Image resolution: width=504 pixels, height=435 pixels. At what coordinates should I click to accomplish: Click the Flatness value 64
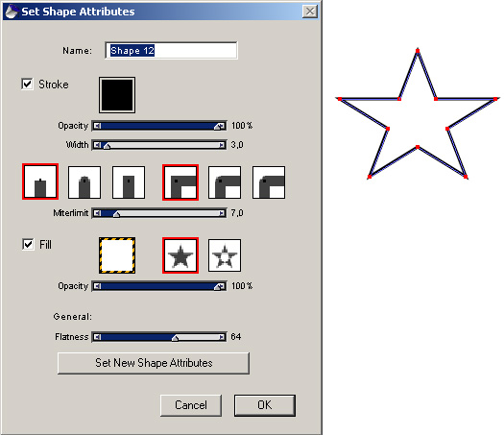(x=235, y=337)
